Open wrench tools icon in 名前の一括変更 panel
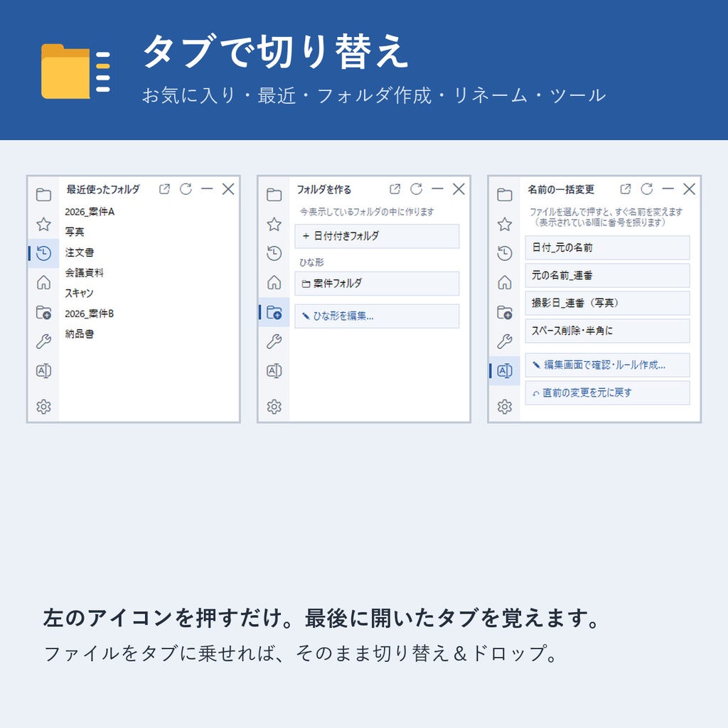Screen dimensions: 728x728 505,342
